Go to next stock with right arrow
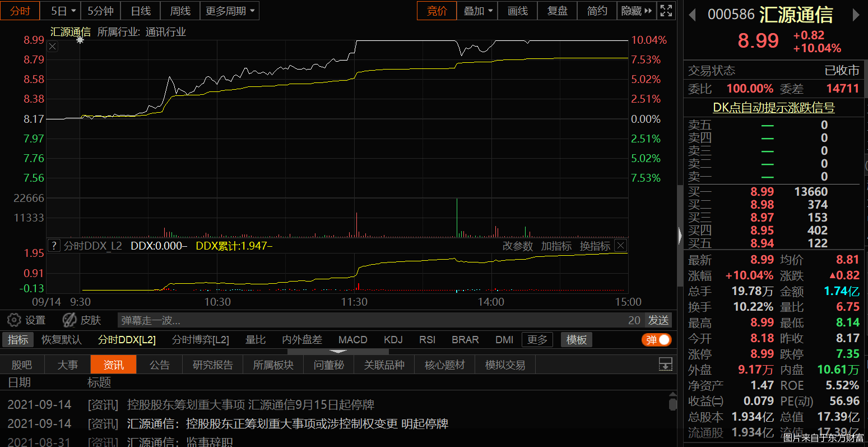 856,15
